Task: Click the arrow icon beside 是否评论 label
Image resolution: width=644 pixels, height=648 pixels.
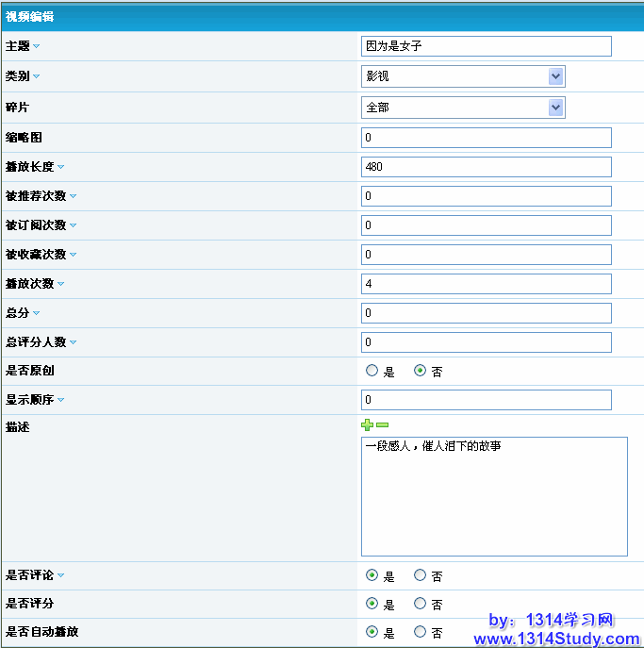Action: pyautogui.click(x=60, y=574)
